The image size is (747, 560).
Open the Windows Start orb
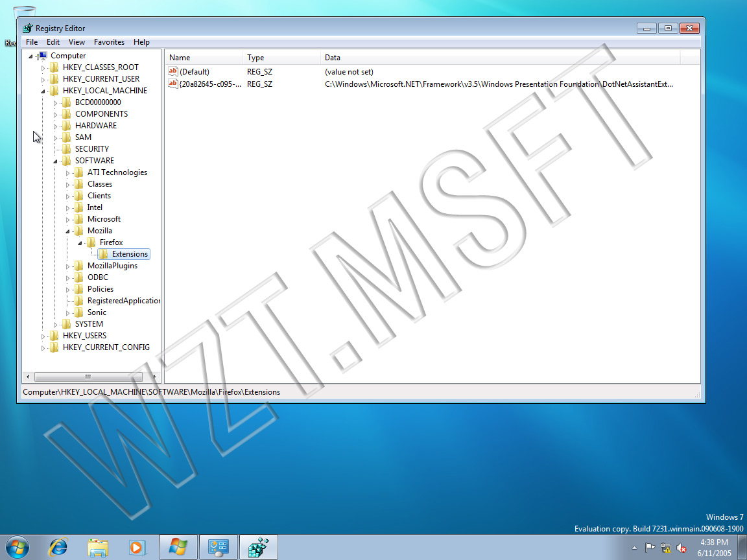click(x=18, y=547)
